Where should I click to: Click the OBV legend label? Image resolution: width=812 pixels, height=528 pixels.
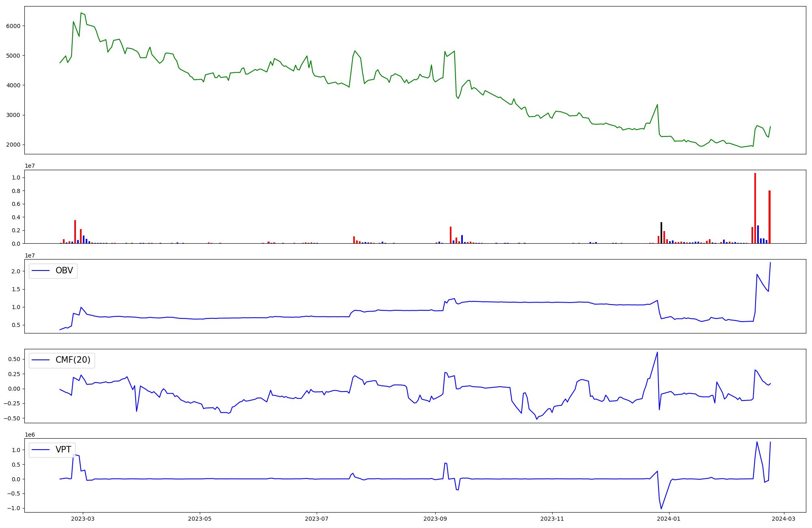click(64, 271)
